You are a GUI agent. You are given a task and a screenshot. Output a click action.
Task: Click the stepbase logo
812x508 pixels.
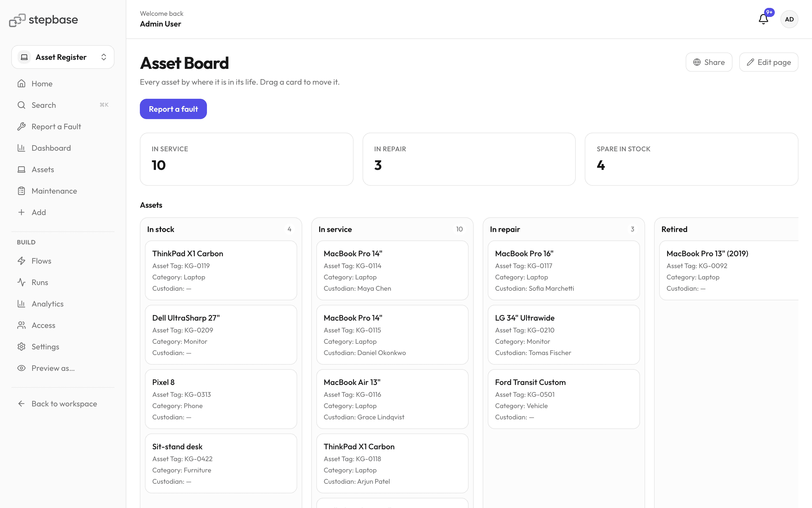43,20
